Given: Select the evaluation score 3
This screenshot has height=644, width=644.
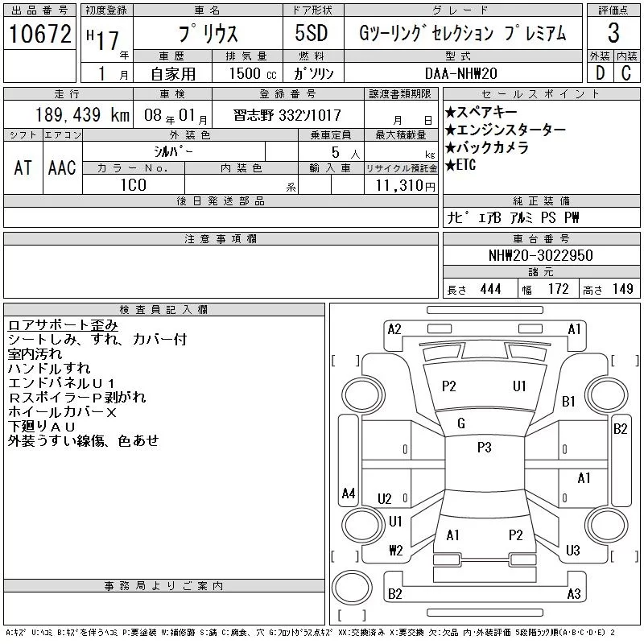Looking at the screenshot, I should (613, 35).
